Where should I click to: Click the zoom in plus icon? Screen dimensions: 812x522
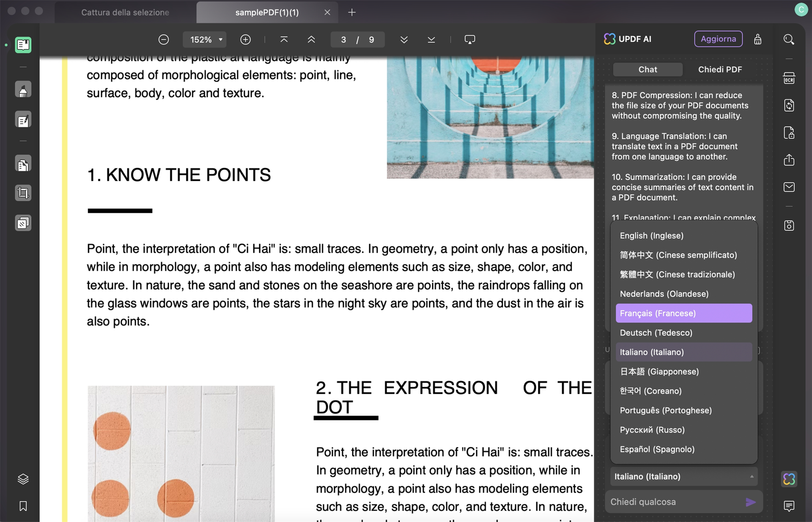pos(245,39)
